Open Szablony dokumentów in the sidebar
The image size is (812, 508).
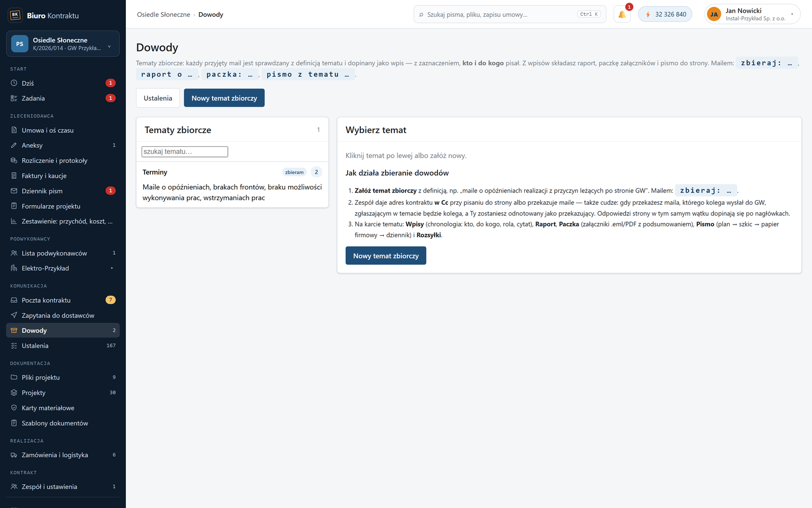click(63, 423)
